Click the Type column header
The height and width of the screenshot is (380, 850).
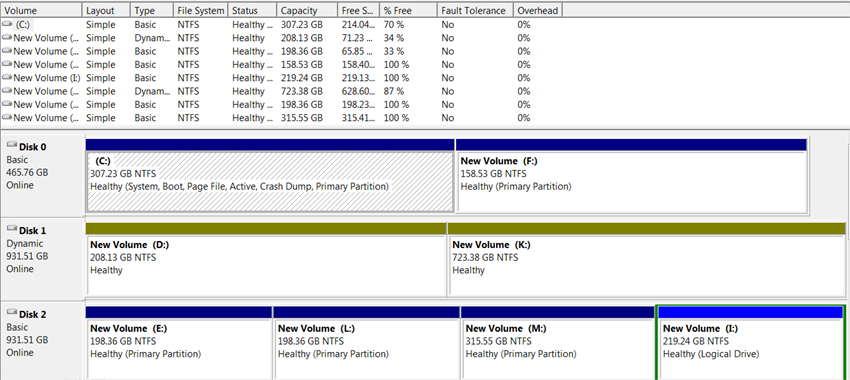[x=152, y=10]
